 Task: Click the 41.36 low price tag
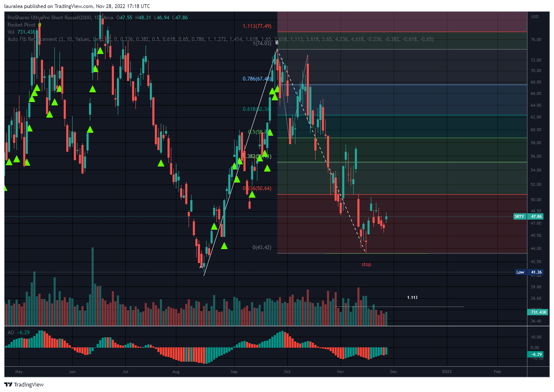(536, 272)
